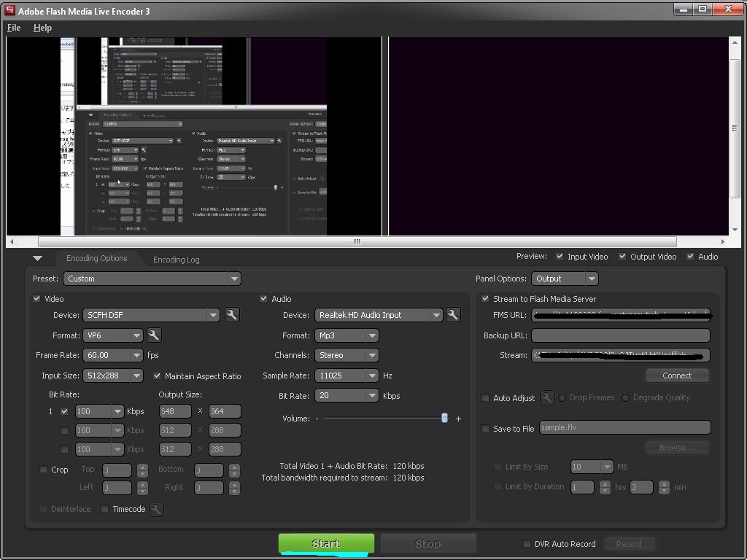This screenshot has height=560, width=747.
Task: Open Frame Rate 60.00 dropdown
Action: [112, 355]
